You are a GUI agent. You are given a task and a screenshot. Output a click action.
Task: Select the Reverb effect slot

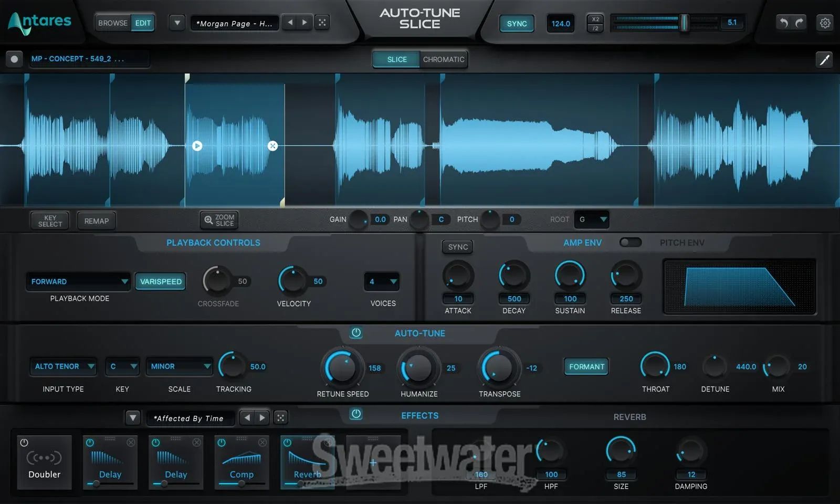pyautogui.click(x=307, y=462)
